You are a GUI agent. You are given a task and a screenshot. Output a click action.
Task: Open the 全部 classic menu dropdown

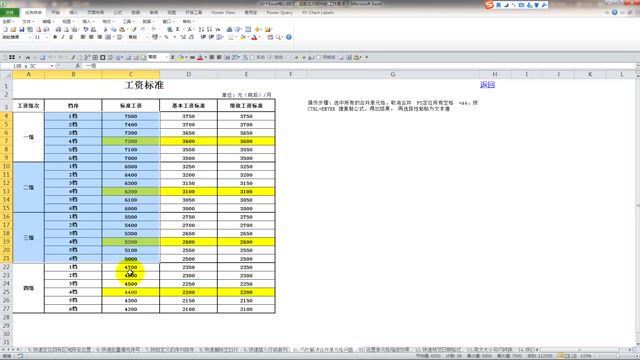pyautogui.click(x=8, y=21)
